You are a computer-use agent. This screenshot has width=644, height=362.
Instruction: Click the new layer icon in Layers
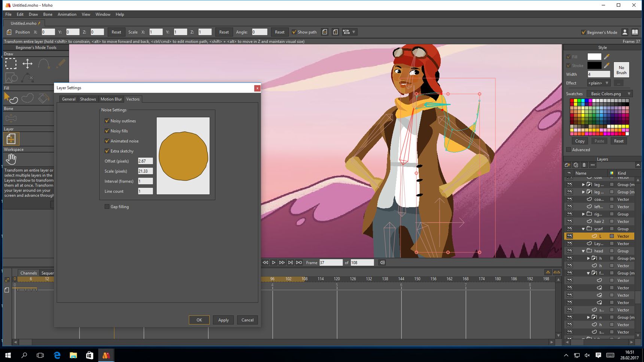tap(568, 165)
